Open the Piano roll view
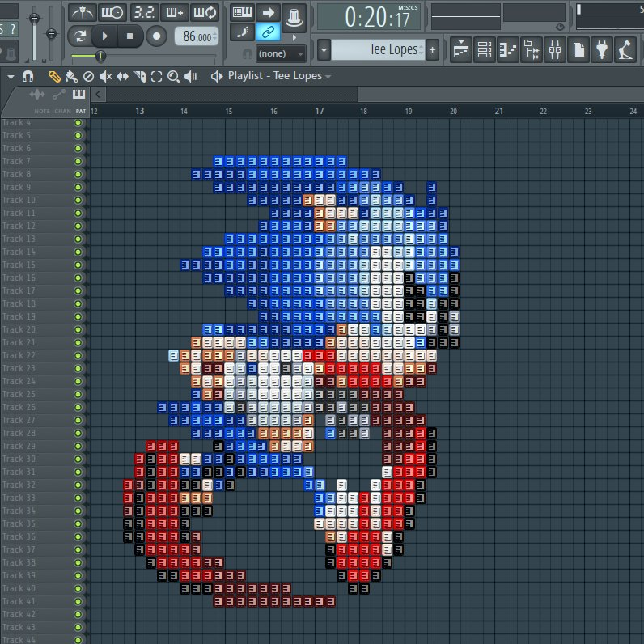 [508, 50]
